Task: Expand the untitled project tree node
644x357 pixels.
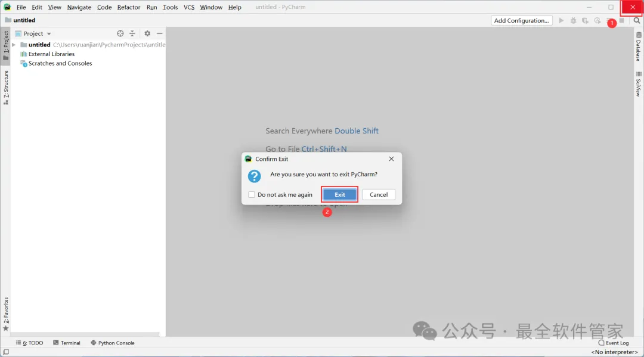Action: tap(14, 45)
